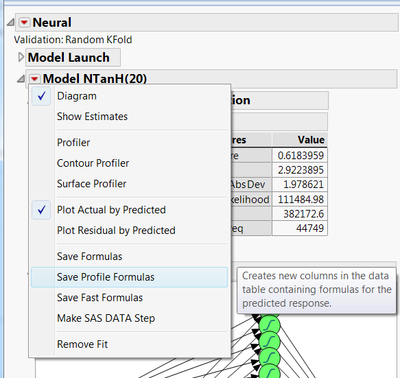The image size is (400, 378).
Task: Choose Save Fast Formulas
Action: (x=130, y=298)
